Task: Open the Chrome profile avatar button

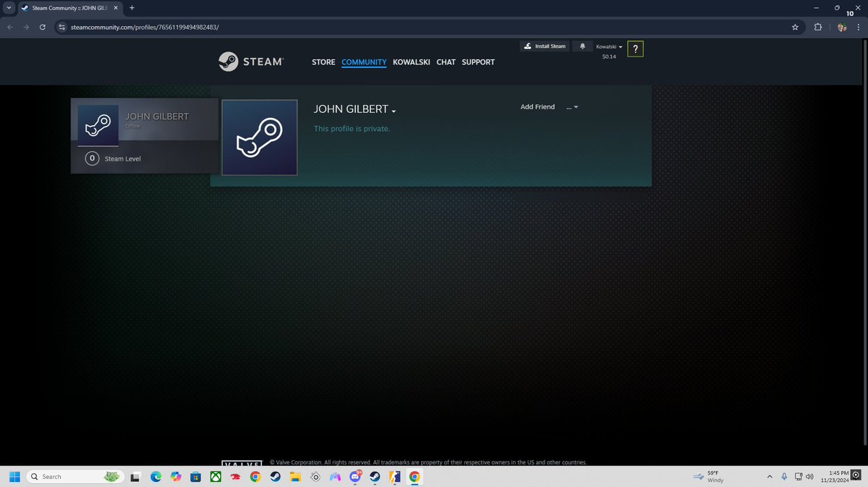Action: (x=841, y=27)
